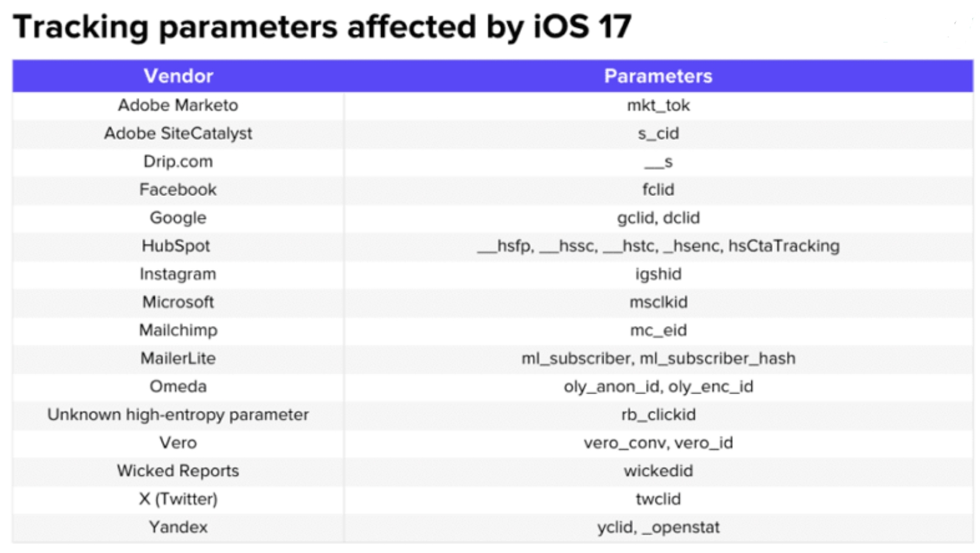This screenshot has width=980, height=553.
Task: Click the Instagram vendor cell
Action: (178, 274)
